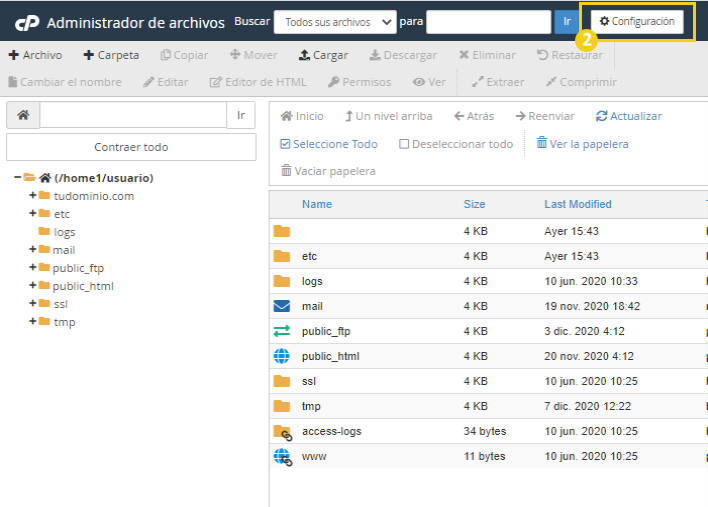Screen dimensions: 708x507
Task: Select the etc folder row in file list
Action: [489, 256]
